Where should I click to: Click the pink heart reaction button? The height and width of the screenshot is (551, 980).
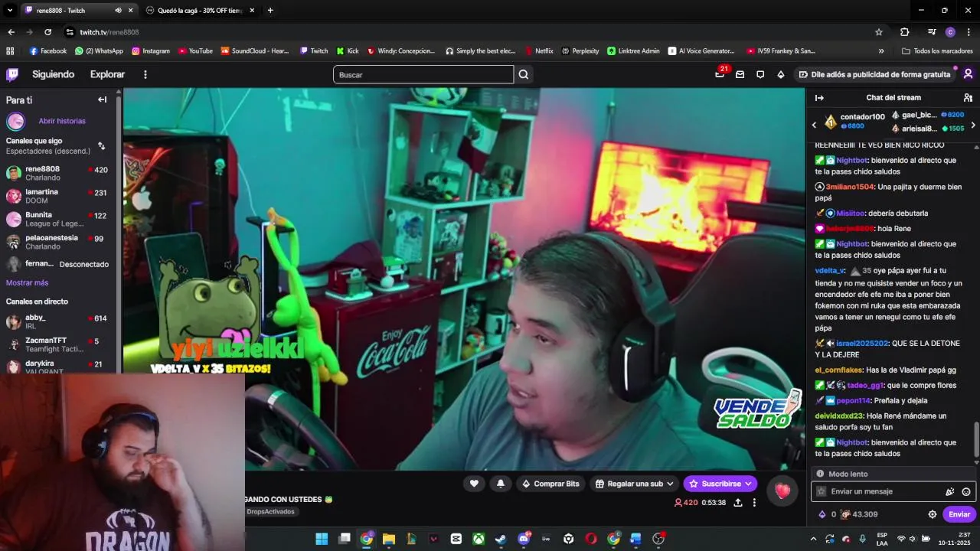click(782, 491)
